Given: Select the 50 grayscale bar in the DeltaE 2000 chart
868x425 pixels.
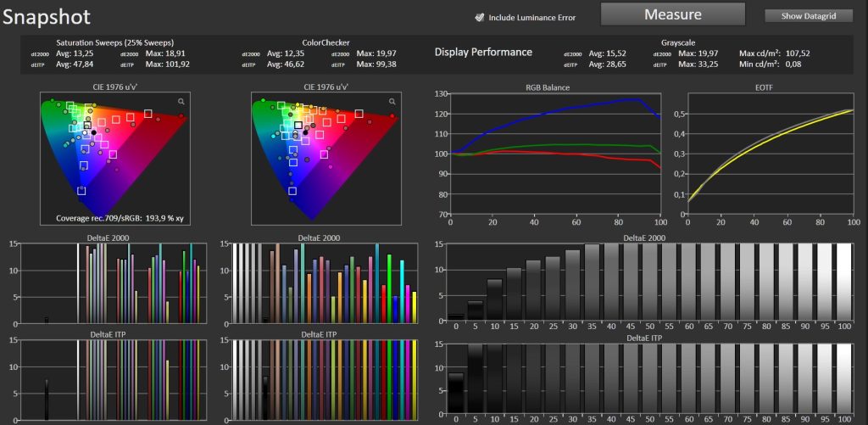Looking at the screenshot, I should [650, 282].
